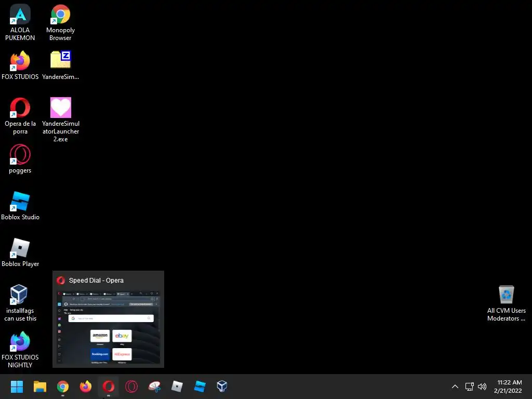
Task: Select the Boblox Studio desktop icon
Action: tap(20, 206)
